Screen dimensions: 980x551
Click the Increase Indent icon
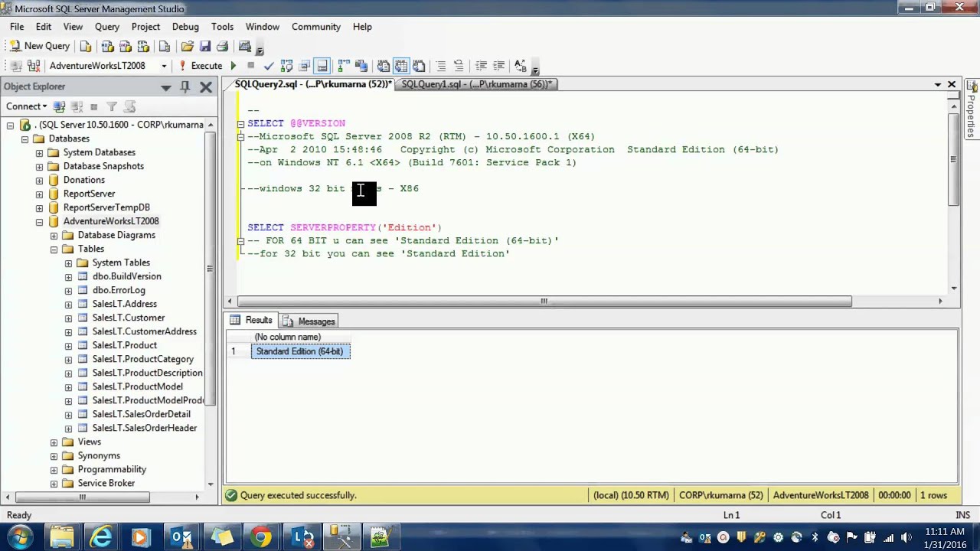click(498, 66)
